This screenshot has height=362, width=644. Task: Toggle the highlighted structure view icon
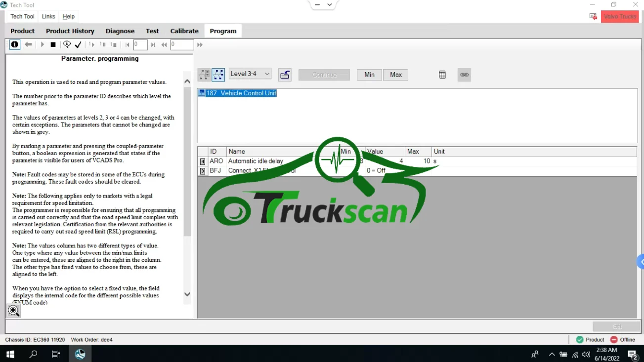(218, 75)
